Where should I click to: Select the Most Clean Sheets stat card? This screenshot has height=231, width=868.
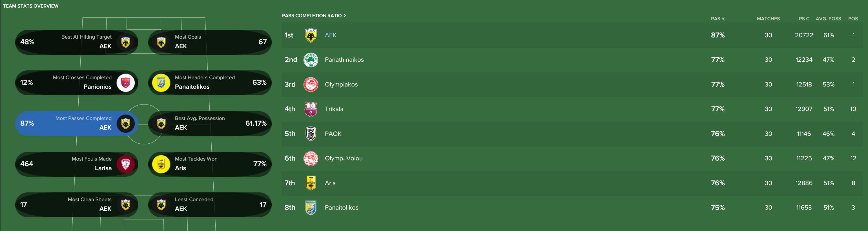click(76, 205)
